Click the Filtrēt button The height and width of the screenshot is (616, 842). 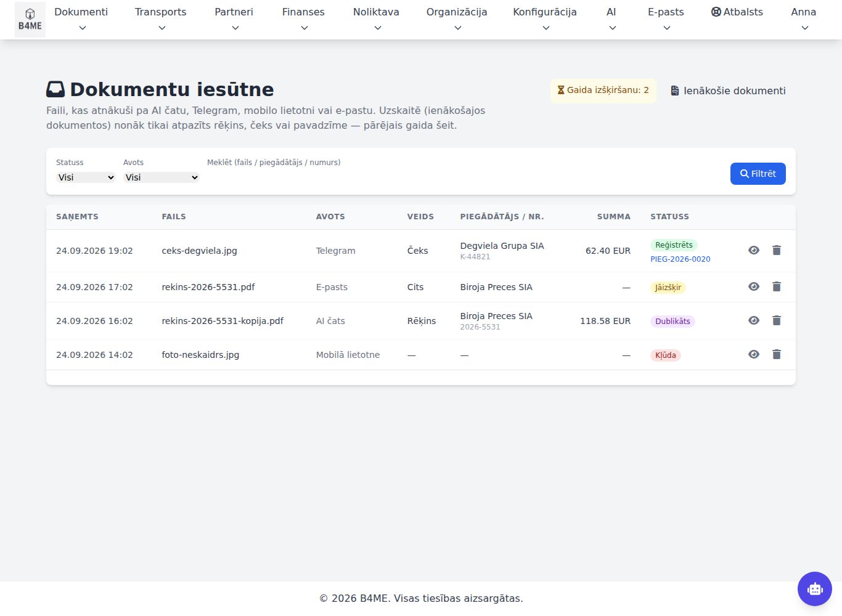(x=758, y=174)
